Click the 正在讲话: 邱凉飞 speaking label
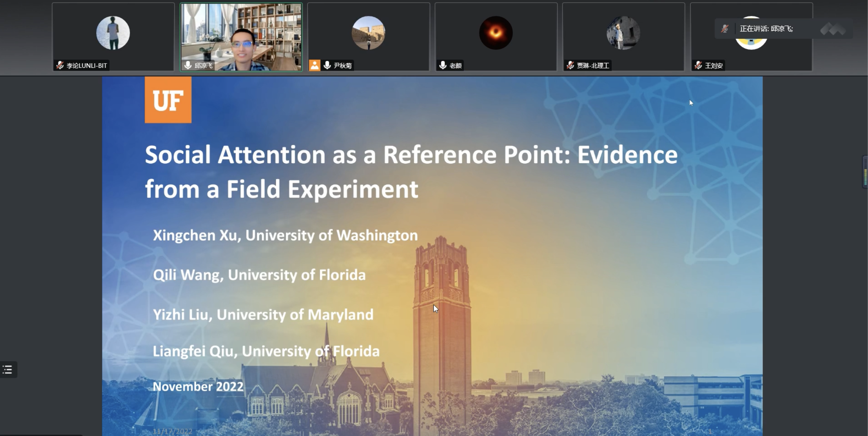The height and width of the screenshot is (436, 868). point(766,29)
